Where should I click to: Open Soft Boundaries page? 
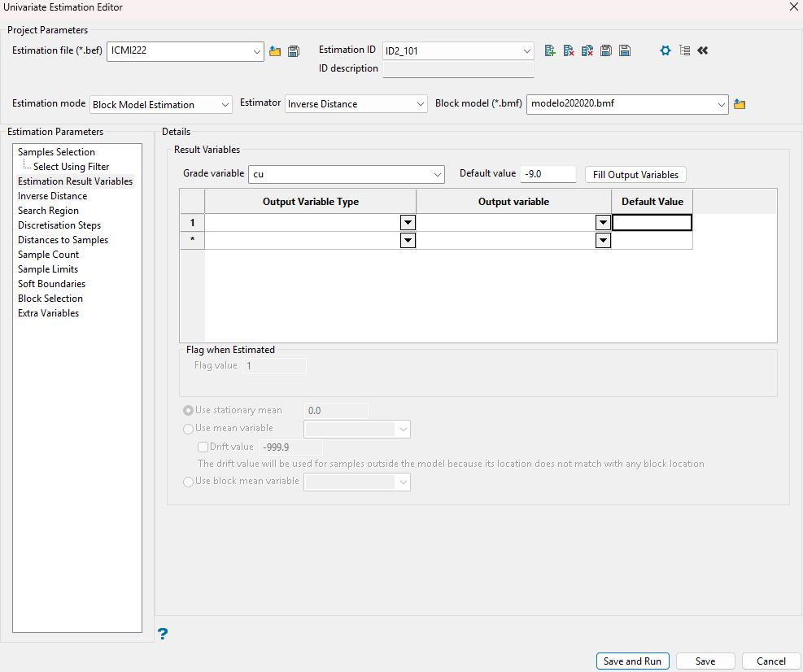52,284
